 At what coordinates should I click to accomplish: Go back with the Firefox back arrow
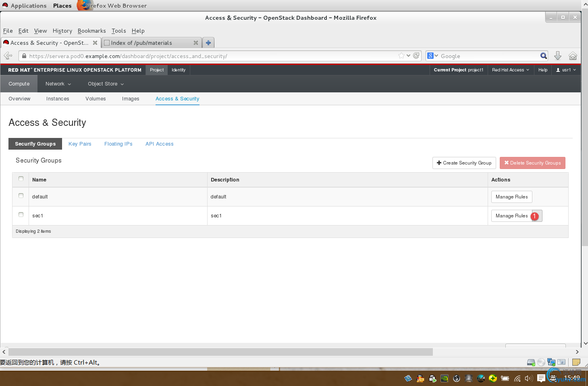8,56
